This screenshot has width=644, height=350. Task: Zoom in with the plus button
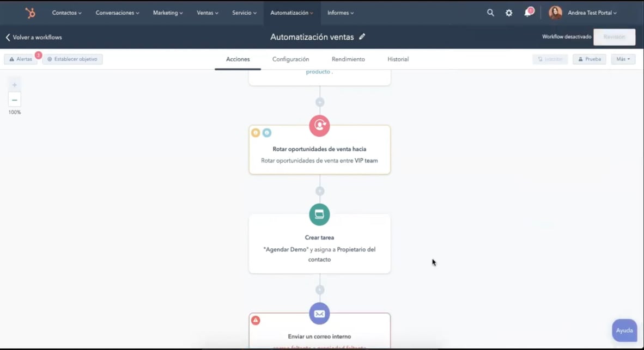click(x=15, y=85)
